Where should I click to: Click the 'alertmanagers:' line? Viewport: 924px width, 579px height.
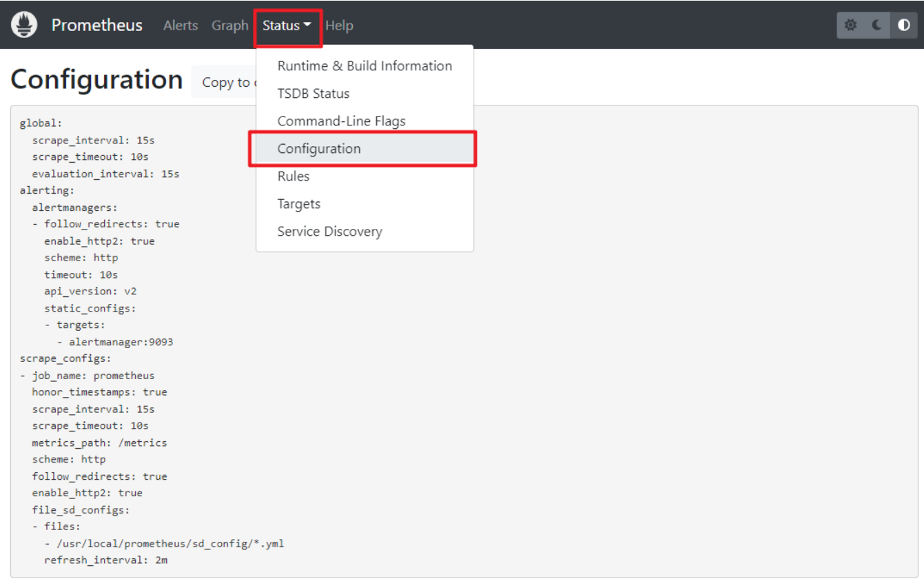click(x=75, y=207)
